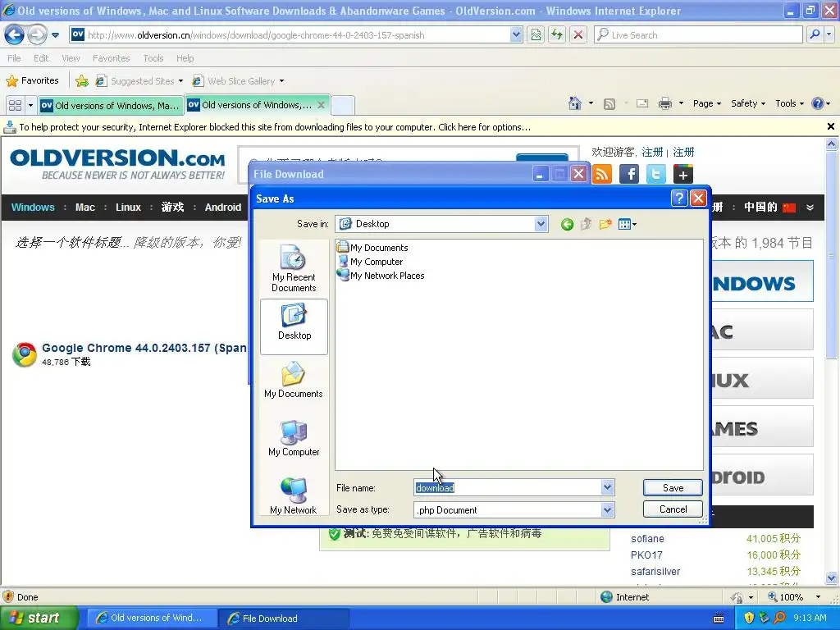Open the Edit menu

click(x=41, y=58)
